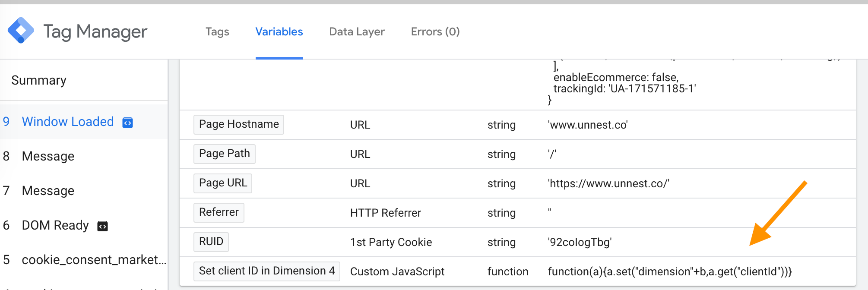The image size is (868, 290).
Task: Select event 6 DOM Ready
Action: point(84,225)
